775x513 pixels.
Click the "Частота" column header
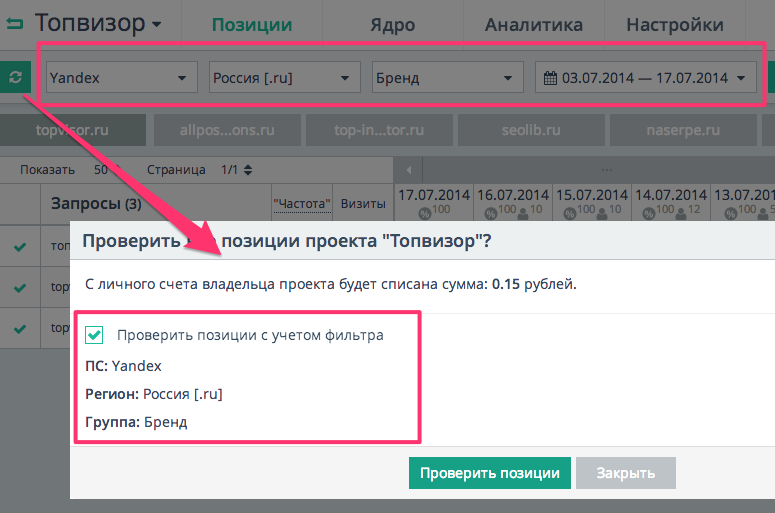point(302,204)
